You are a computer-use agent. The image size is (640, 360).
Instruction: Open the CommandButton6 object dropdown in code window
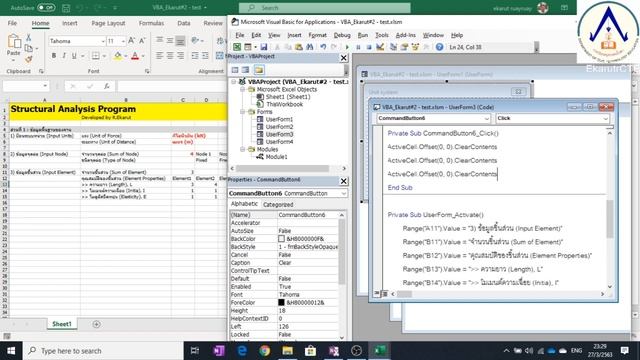tap(487, 118)
